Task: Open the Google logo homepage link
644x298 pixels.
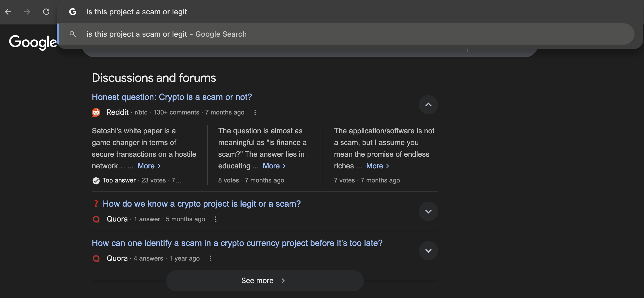Action: click(x=33, y=42)
